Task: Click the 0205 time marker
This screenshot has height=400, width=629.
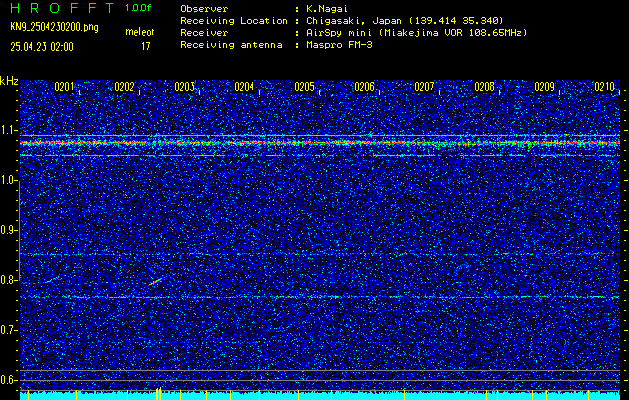Action: tap(304, 87)
